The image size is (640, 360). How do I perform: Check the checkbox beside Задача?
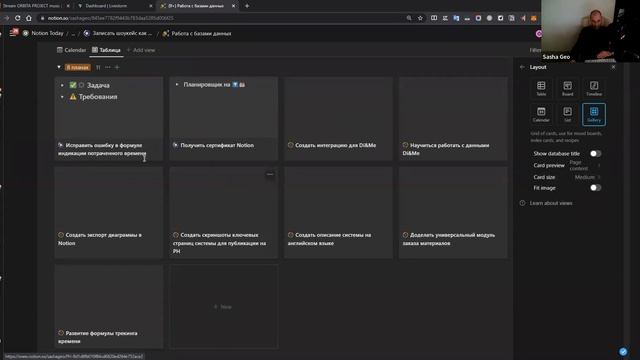[x=73, y=85]
